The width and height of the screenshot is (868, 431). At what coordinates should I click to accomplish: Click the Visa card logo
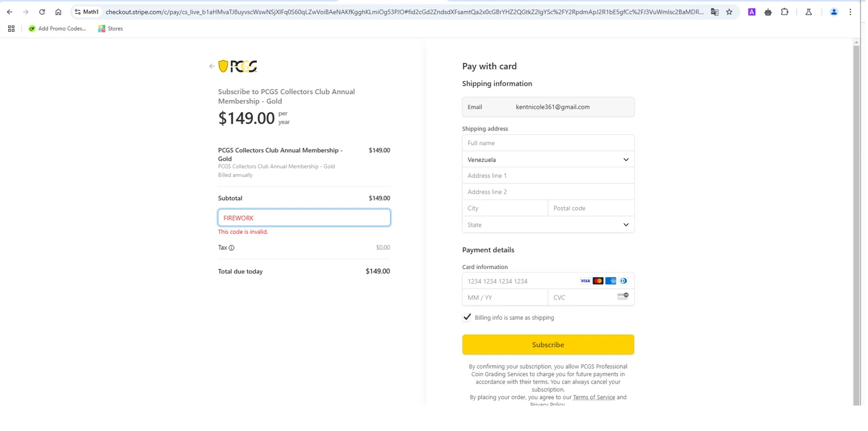585,281
